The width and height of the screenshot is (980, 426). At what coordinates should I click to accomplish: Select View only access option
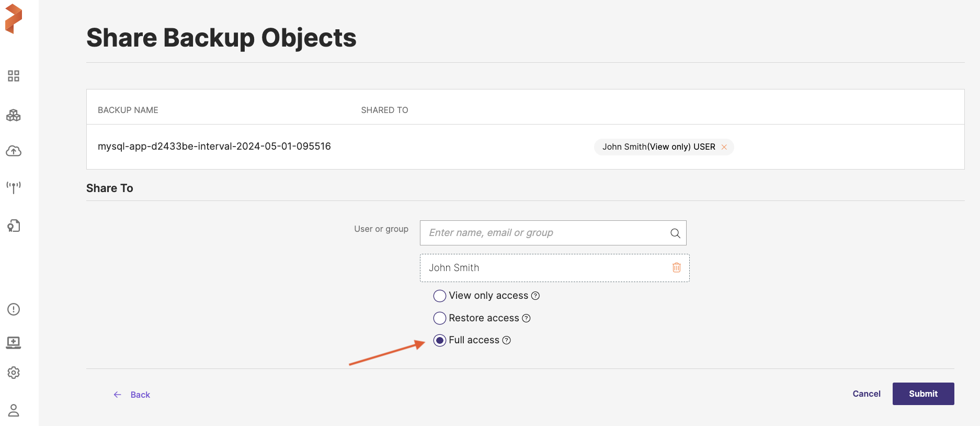coord(440,296)
